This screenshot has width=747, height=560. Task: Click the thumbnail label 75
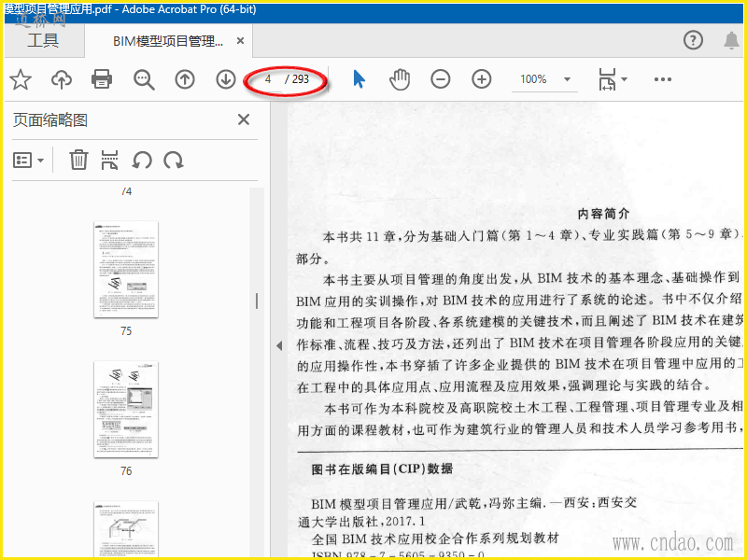126,331
